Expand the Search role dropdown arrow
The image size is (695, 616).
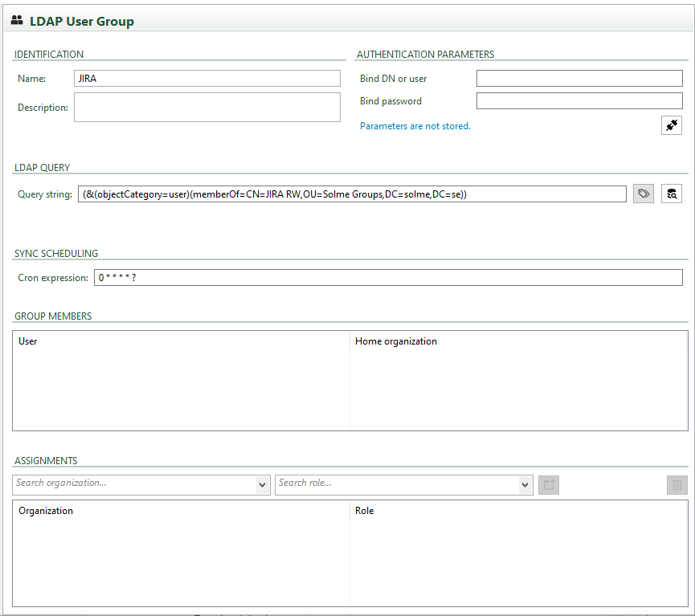(x=525, y=484)
